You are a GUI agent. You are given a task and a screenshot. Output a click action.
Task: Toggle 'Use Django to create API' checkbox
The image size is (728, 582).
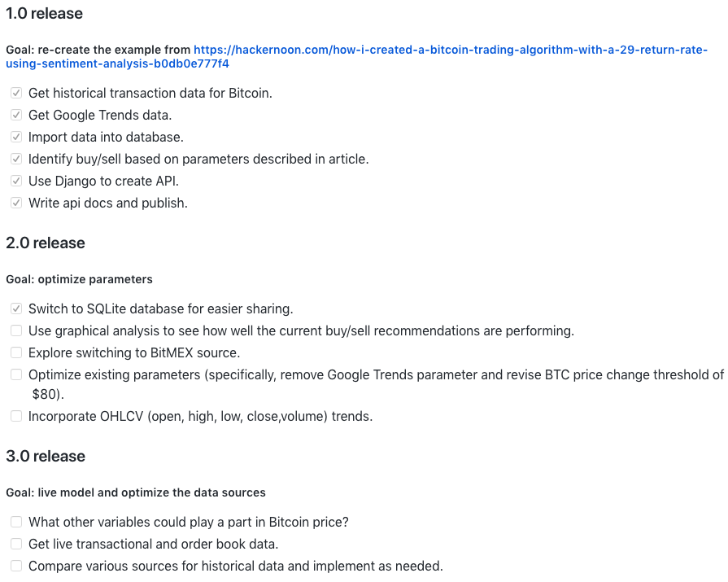coord(16,182)
